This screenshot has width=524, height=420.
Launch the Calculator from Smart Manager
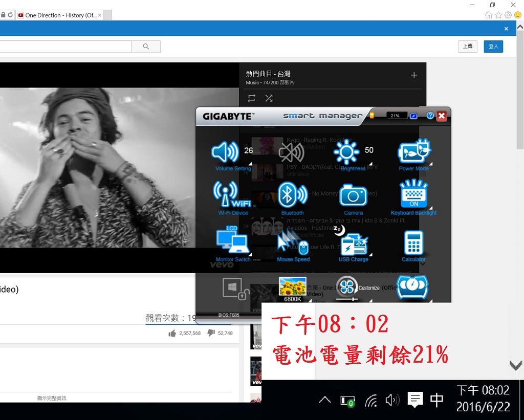[x=413, y=242]
